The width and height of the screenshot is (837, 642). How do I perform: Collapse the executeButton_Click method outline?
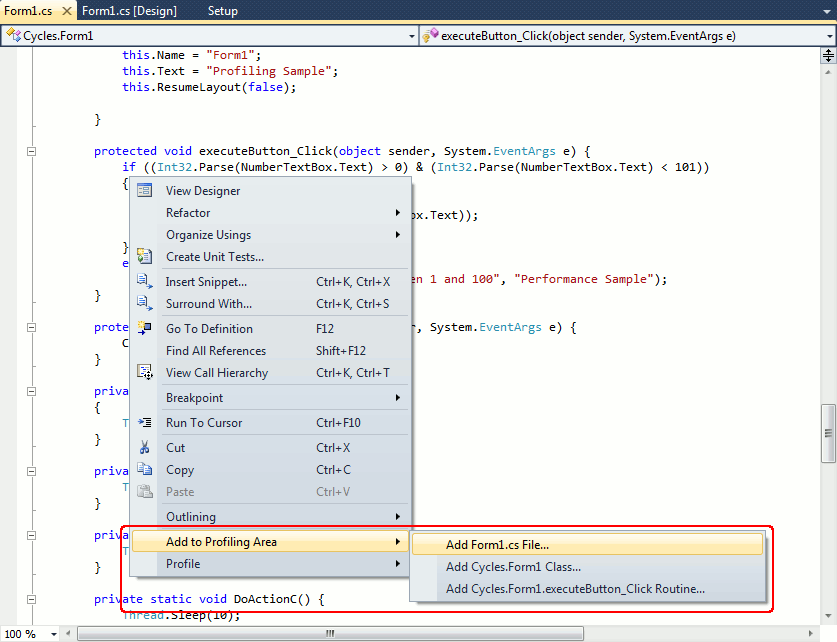(31, 152)
